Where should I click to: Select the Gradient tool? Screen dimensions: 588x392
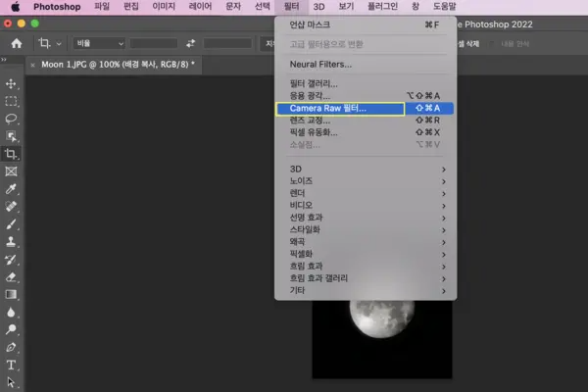(11, 294)
